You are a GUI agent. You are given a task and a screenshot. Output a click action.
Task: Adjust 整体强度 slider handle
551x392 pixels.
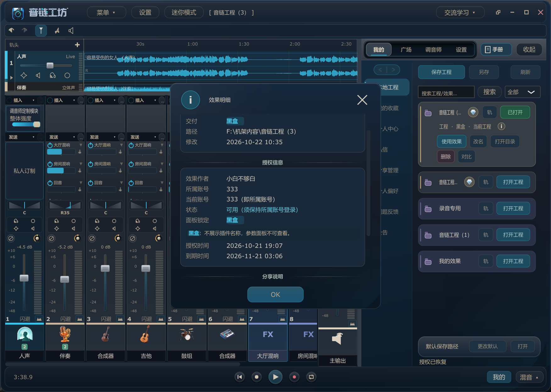(x=37, y=124)
